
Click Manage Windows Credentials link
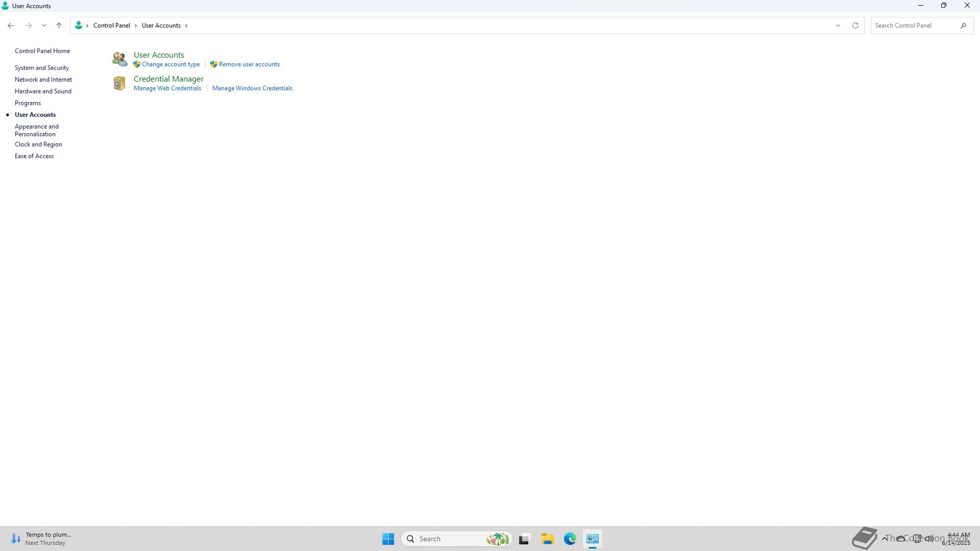[252, 88]
